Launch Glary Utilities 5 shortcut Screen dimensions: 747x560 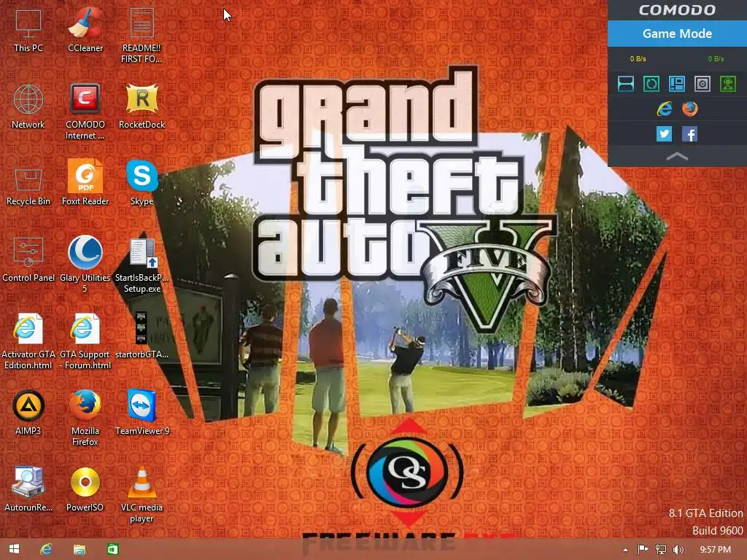pos(85,265)
